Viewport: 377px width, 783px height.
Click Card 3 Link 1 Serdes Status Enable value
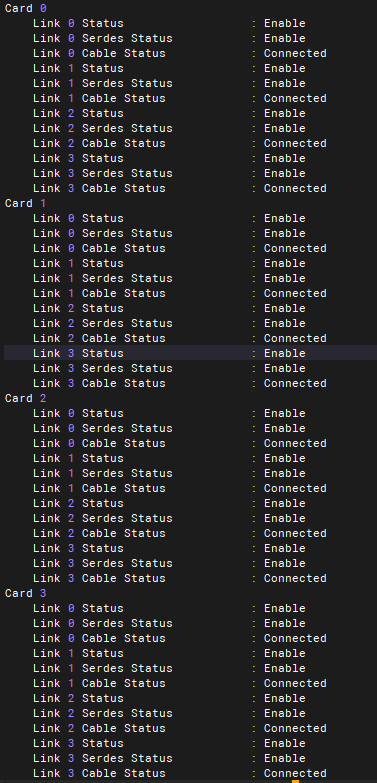click(285, 668)
